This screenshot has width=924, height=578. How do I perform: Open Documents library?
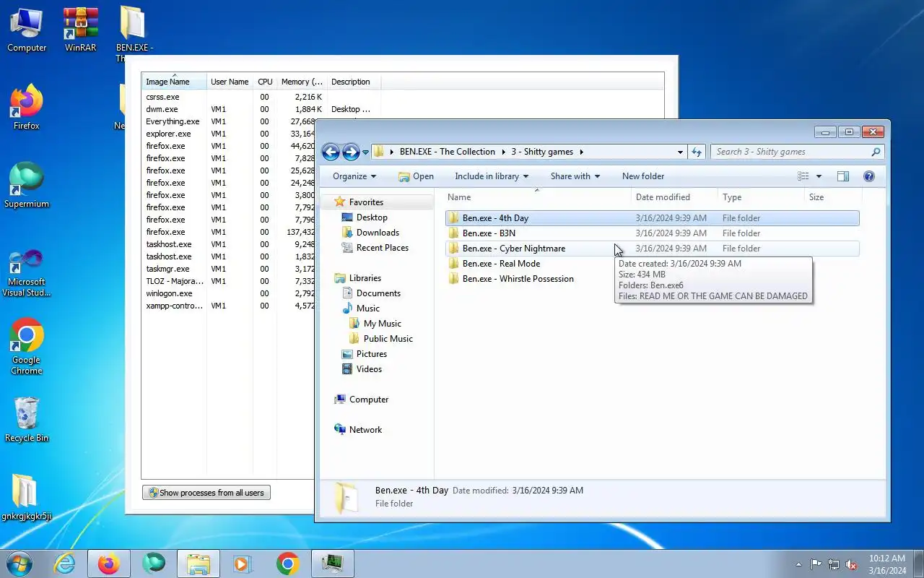coord(378,293)
